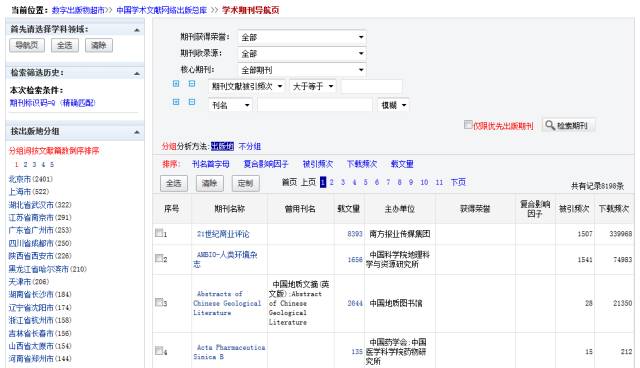Click the 刊名 search text input field

click(315, 105)
